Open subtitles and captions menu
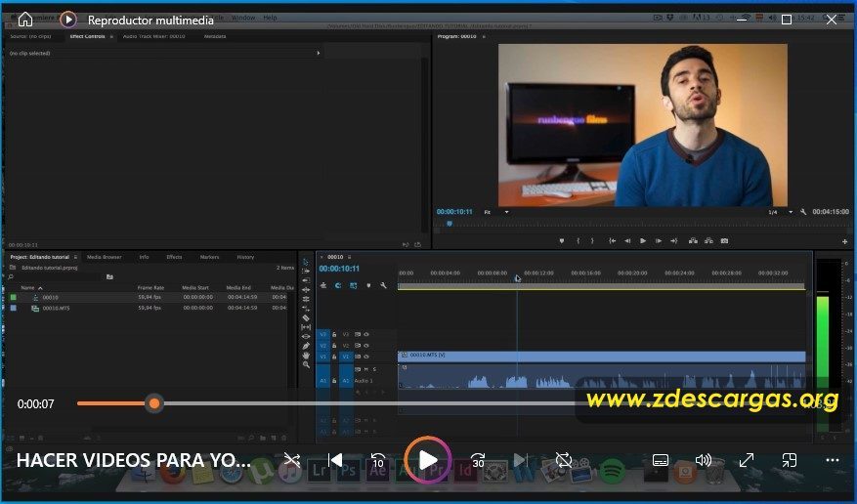 (x=661, y=460)
